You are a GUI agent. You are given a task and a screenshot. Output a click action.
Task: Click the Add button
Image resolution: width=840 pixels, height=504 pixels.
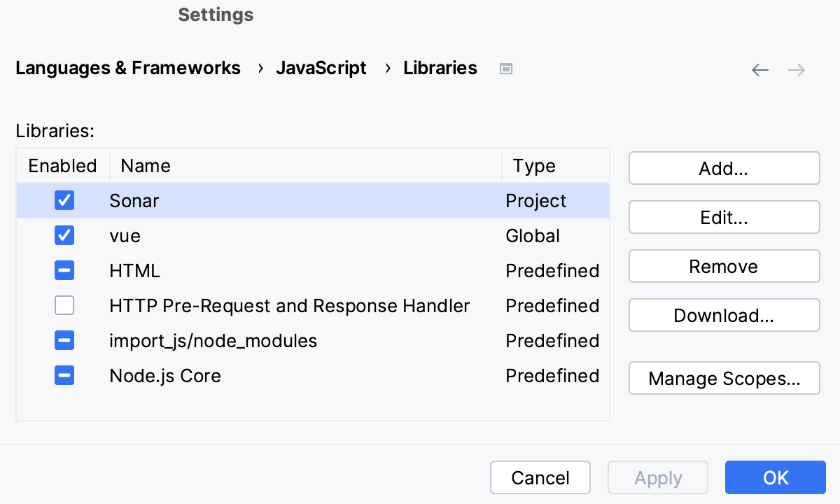pos(724,168)
